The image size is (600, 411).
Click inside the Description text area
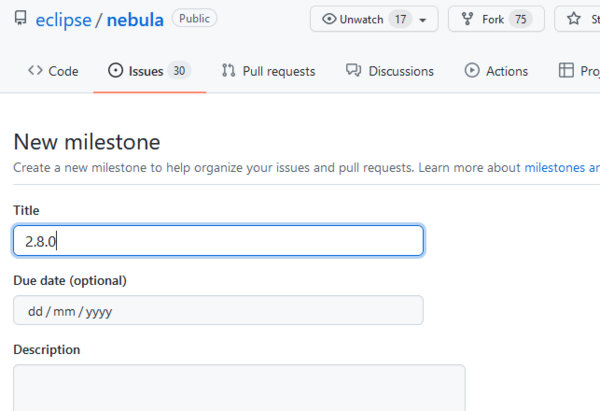(240, 388)
